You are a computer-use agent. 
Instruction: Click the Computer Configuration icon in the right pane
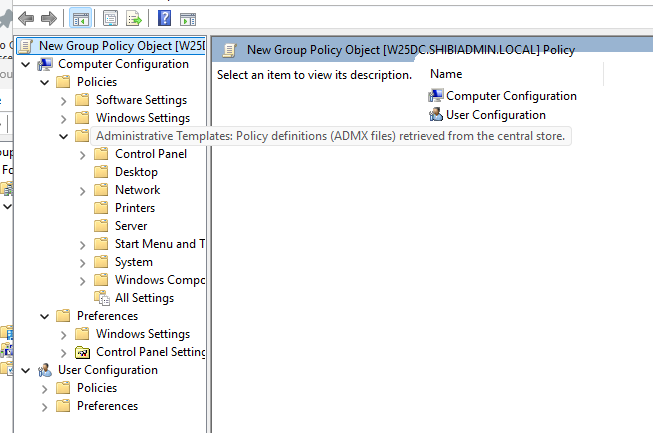[x=436, y=96]
